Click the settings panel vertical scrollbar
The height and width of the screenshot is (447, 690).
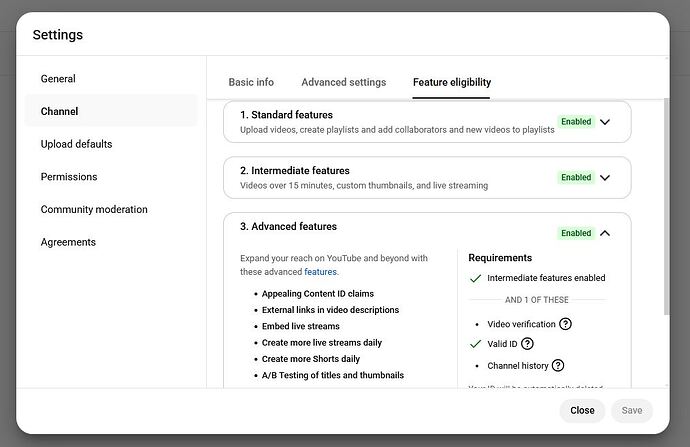coord(666,206)
